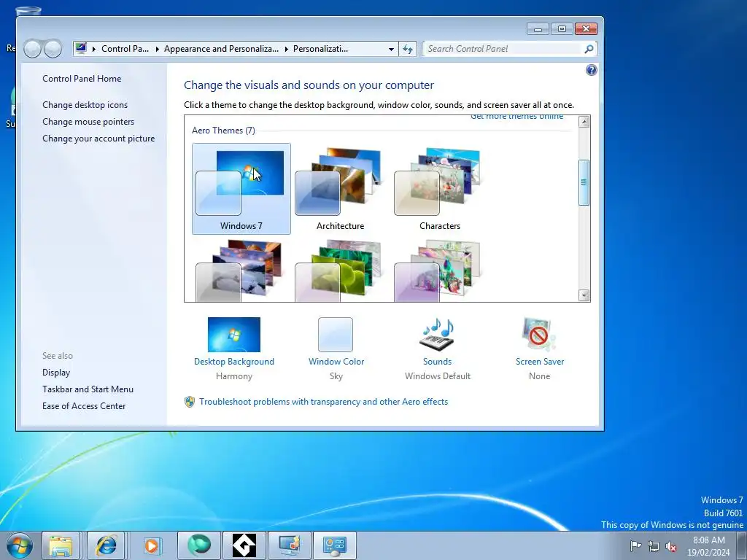The height and width of the screenshot is (560, 747).
Task: Click the theme list scrollbar thumb
Action: coord(584,183)
